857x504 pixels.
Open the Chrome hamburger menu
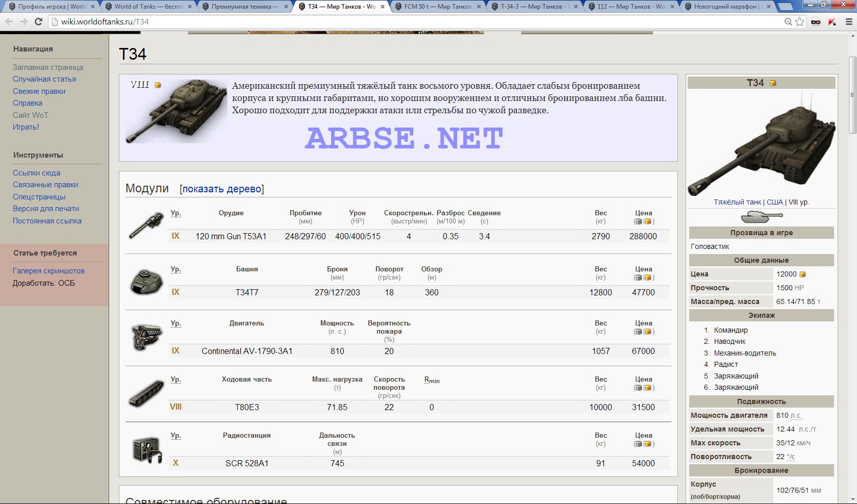[849, 22]
